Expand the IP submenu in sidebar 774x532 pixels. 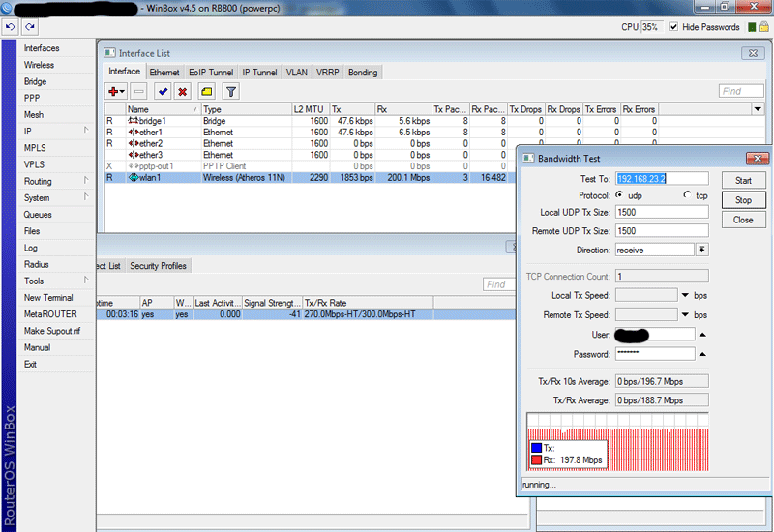pyautogui.click(x=86, y=131)
